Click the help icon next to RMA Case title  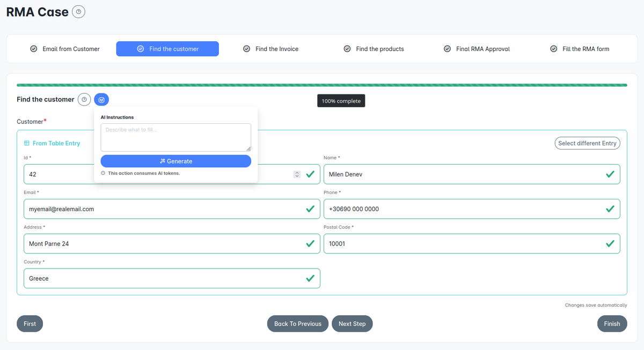pyautogui.click(x=78, y=11)
